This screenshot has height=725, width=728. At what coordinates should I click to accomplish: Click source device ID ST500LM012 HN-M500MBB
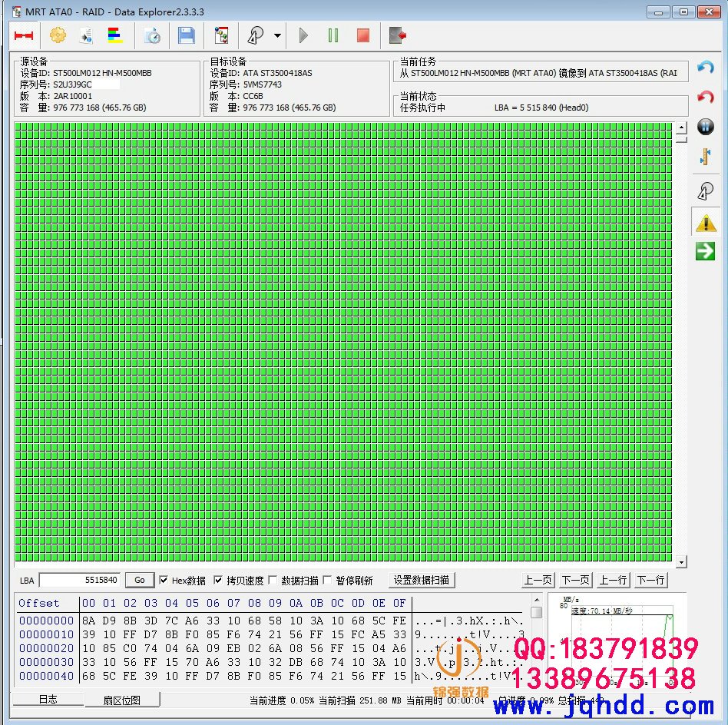[102, 73]
